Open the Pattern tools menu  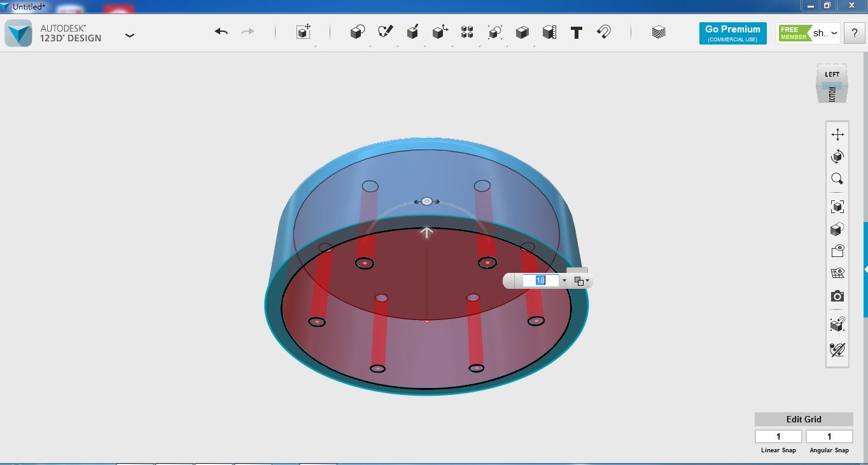tap(467, 32)
